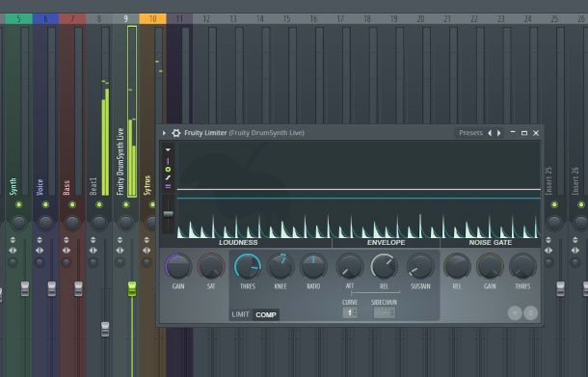588x377 pixels.
Task: Select previous preset arrow in Fruity Limiter
Action: click(490, 133)
